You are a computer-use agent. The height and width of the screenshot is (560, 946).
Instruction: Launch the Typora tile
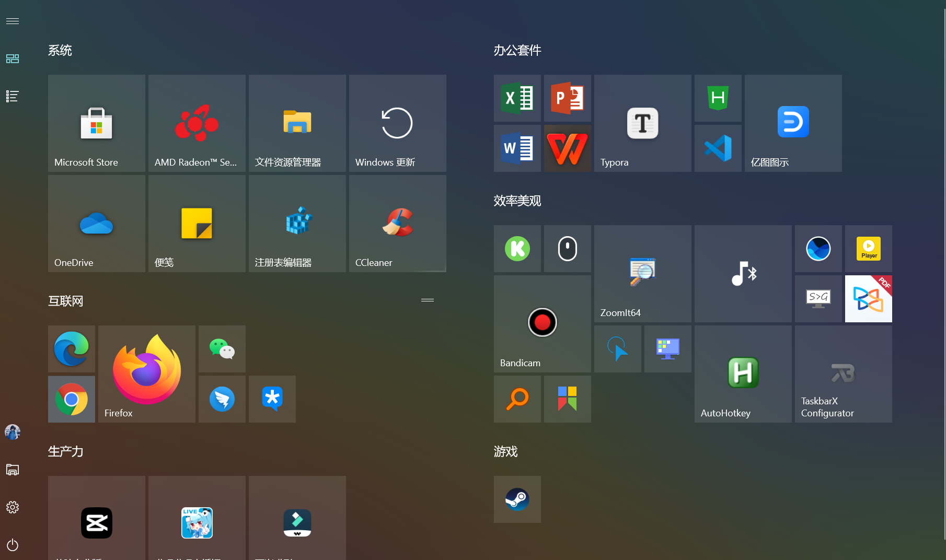tap(643, 123)
